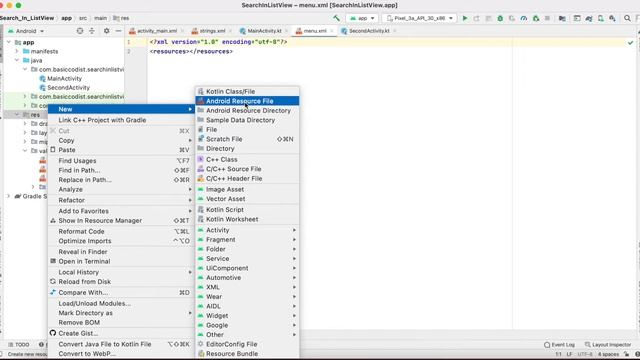Click the file inspection green checkmark
This screenshot has width=640, height=360.
click(631, 42)
